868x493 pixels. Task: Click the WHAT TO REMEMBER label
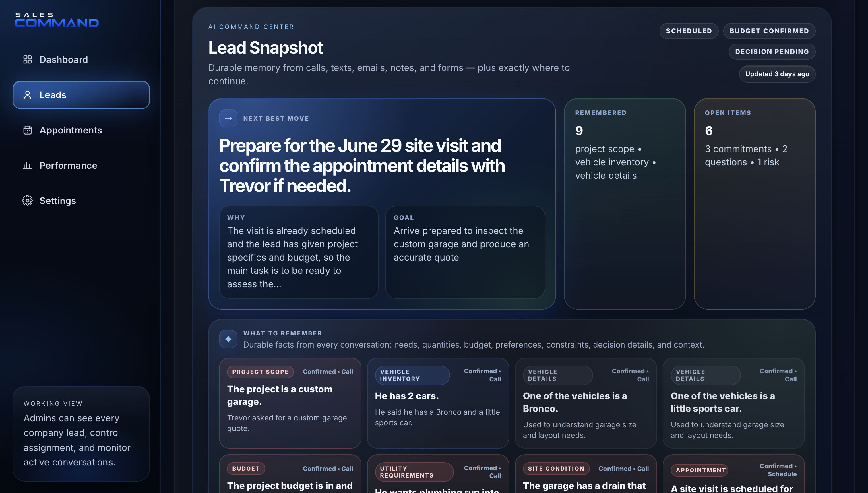point(282,333)
